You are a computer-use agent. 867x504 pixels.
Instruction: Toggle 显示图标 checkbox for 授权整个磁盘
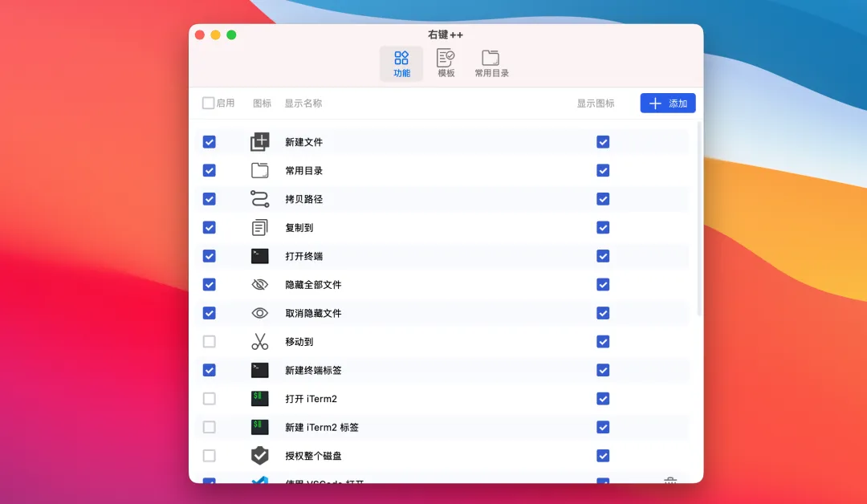(603, 456)
